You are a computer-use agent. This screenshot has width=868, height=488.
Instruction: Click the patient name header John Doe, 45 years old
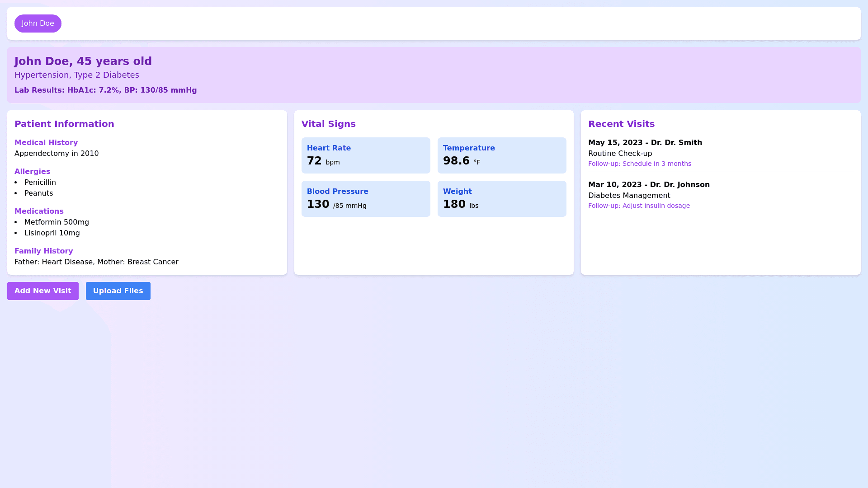[x=83, y=61]
